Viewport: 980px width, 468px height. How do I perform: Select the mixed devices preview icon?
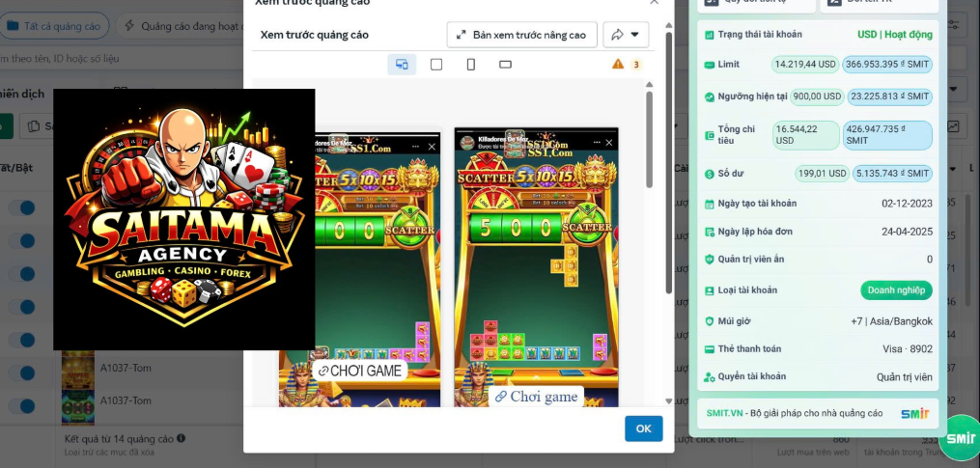tap(402, 65)
